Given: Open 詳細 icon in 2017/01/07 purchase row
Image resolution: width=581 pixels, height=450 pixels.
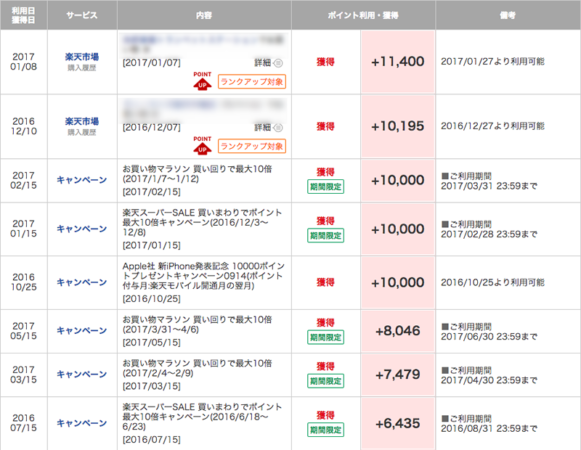Looking at the screenshot, I should [x=278, y=63].
